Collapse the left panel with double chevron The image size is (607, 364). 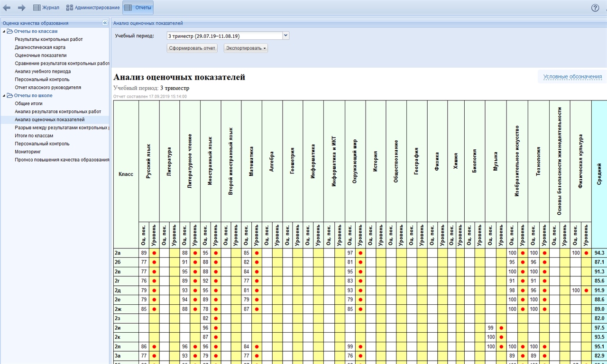click(105, 23)
